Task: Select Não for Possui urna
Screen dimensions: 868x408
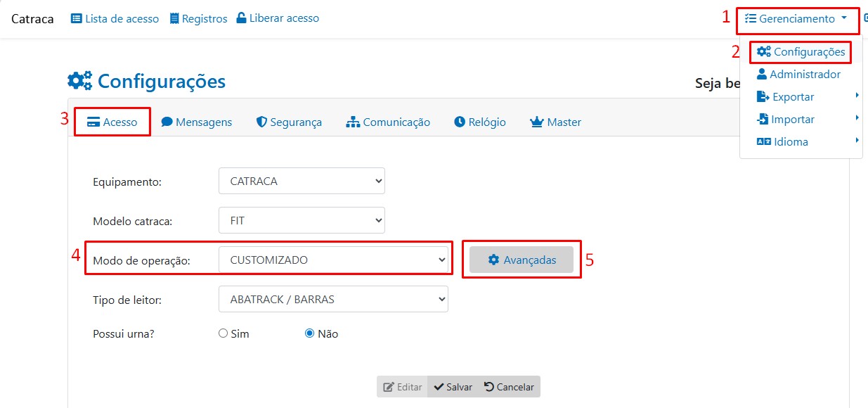Action: tap(309, 333)
